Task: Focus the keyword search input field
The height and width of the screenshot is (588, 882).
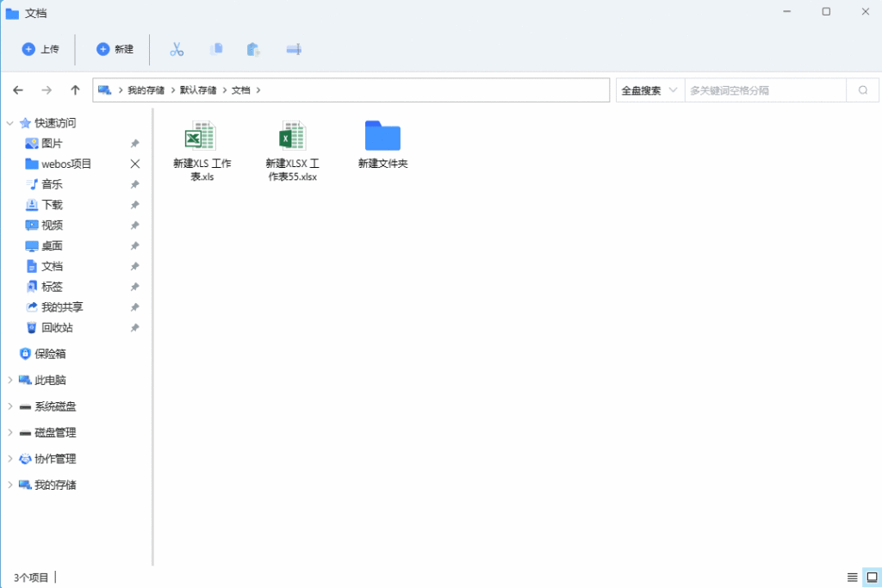Action: click(x=765, y=90)
